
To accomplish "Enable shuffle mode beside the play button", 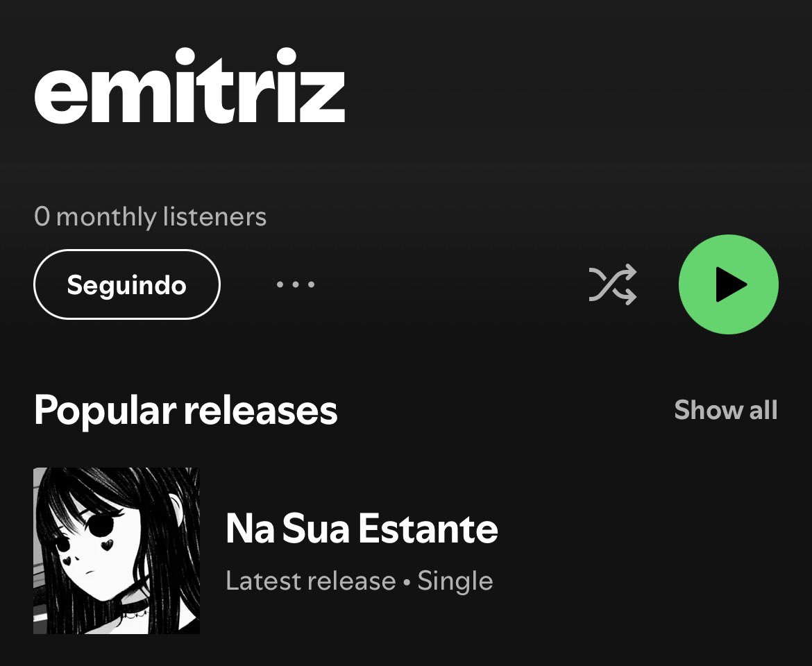I will tap(613, 284).
